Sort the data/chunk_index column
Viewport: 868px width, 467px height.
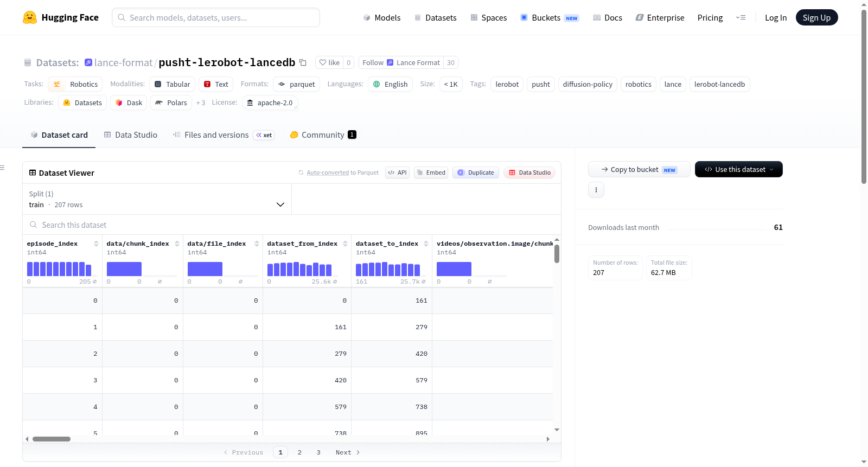click(x=177, y=244)
